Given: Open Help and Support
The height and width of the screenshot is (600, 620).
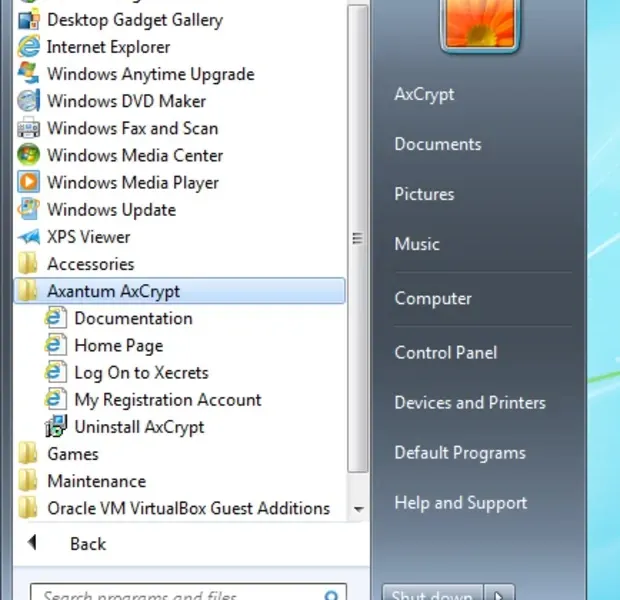Looking at the screenshot, I should (461, 503).
